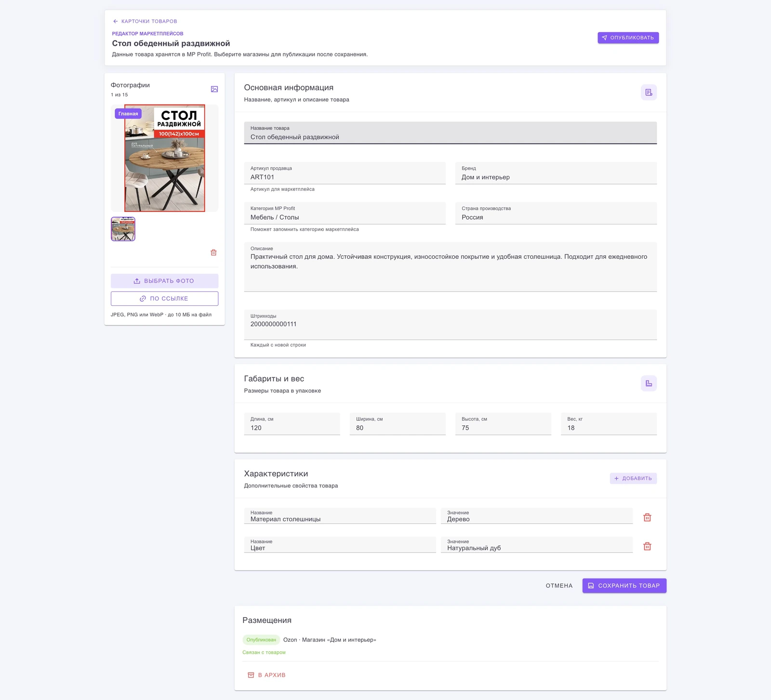Edit name field Материал столешницы
Screen dimensions: 771x700
tap(340, 516)
